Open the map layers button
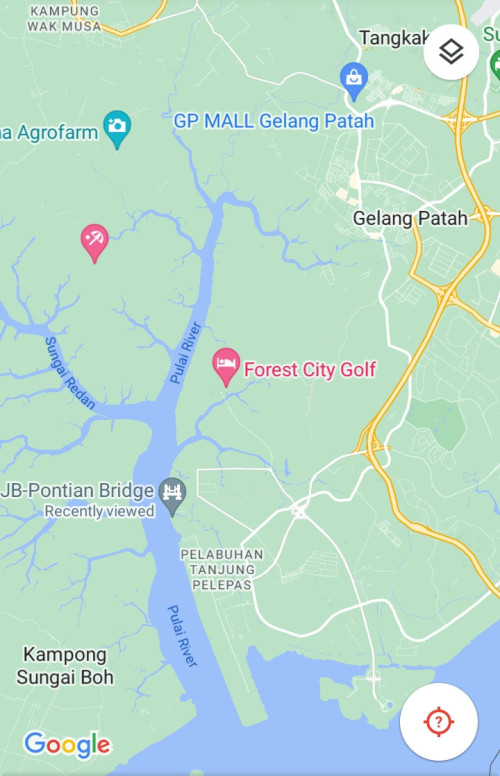500x776 pixels. tap(451, 52)
